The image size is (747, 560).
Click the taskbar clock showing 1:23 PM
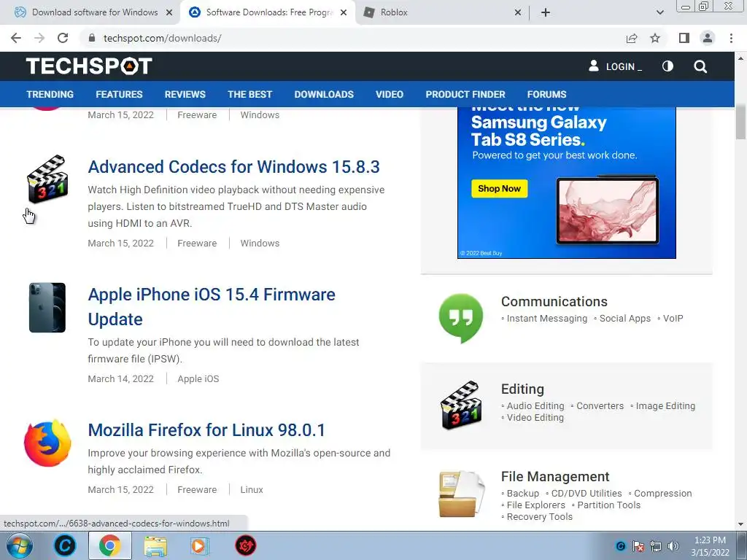[710, 546]
